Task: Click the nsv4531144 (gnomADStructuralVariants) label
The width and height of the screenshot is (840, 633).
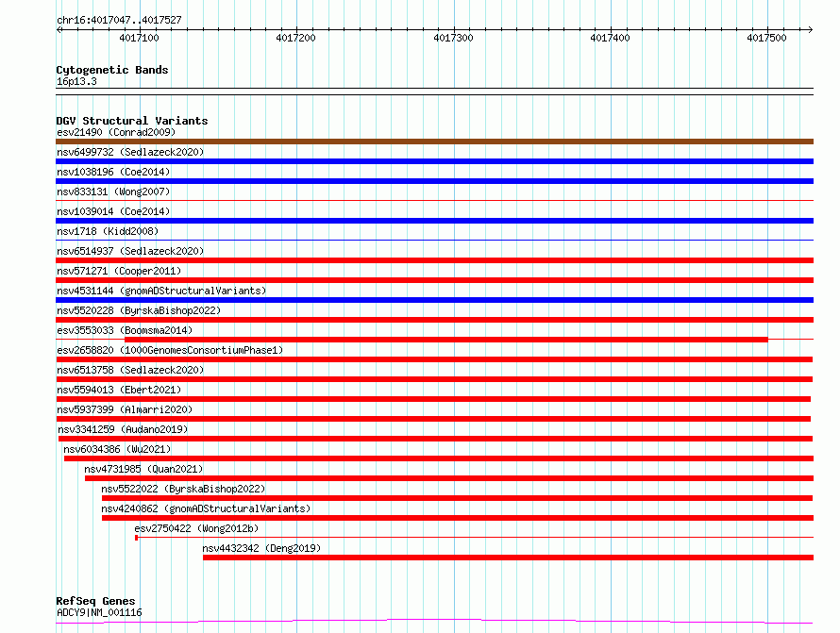Action: coord(161,291)
